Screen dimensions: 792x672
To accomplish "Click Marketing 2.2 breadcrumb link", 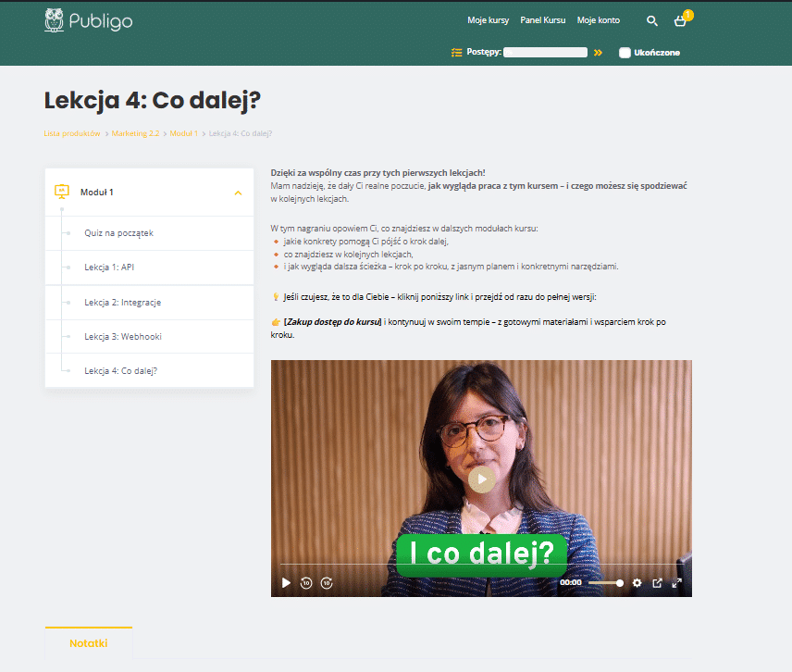I will (135, 133).
